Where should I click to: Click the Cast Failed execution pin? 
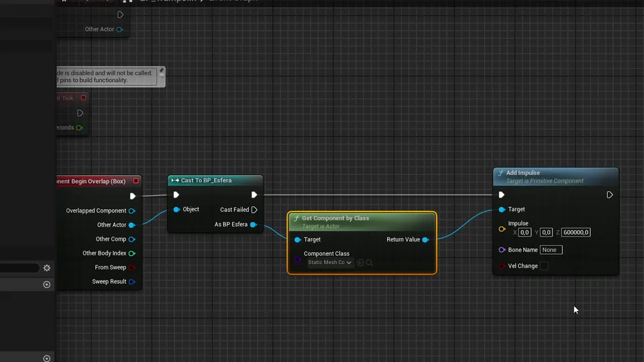click(x=254, y=210)
